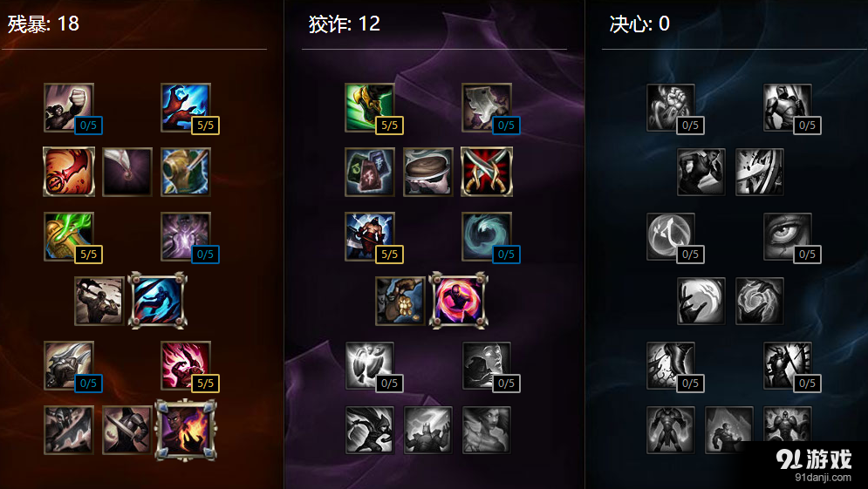The image size is (868, 489).
Task: Select the blue Oppressor mastery icon
Action: pos(158,301)
